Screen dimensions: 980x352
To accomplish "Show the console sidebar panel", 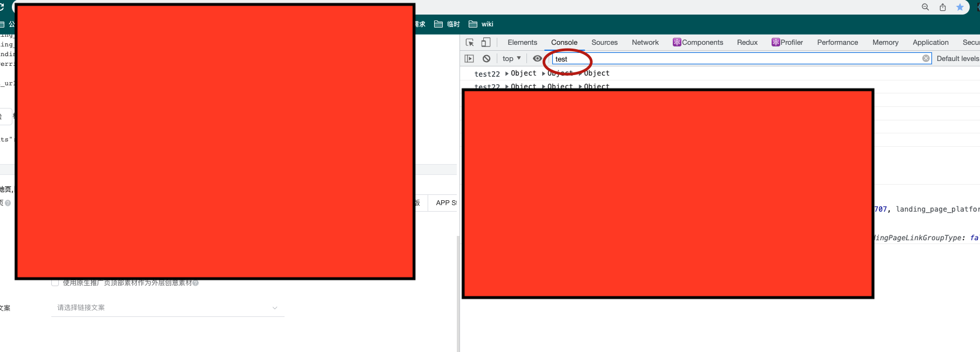I will [469, 58].
